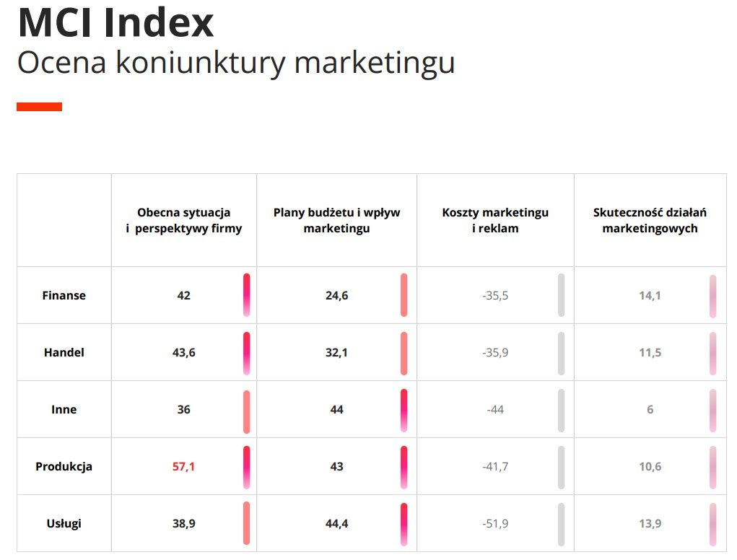Select the Handel value 32,1

tap(336, 353)
